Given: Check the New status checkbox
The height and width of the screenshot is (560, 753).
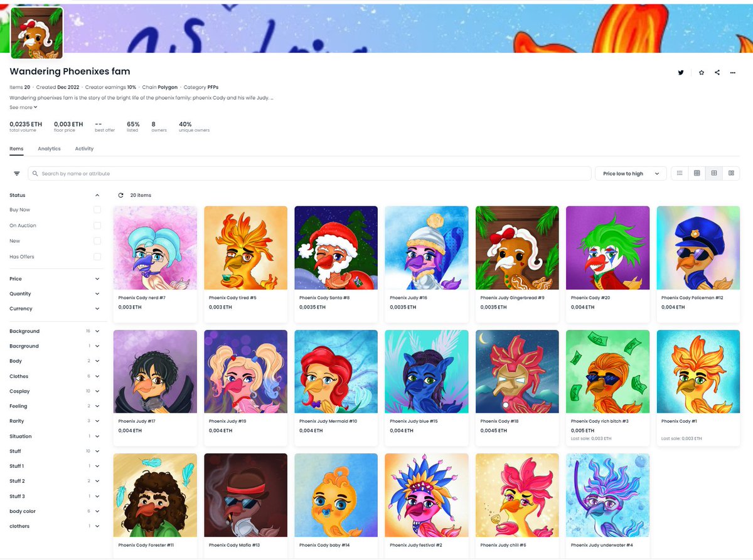Looking at the screenshot, I should (97, 241).
